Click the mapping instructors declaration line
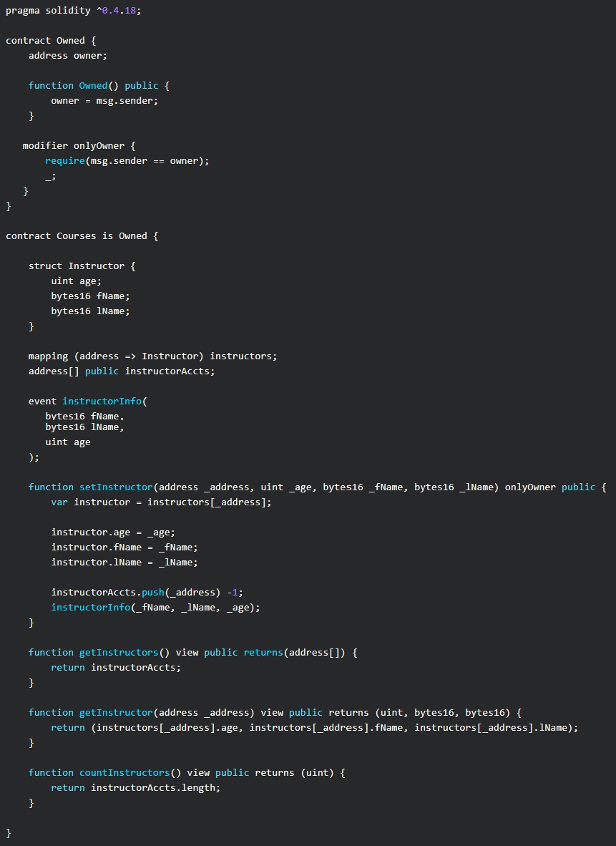616x846 pixels. 152,356
